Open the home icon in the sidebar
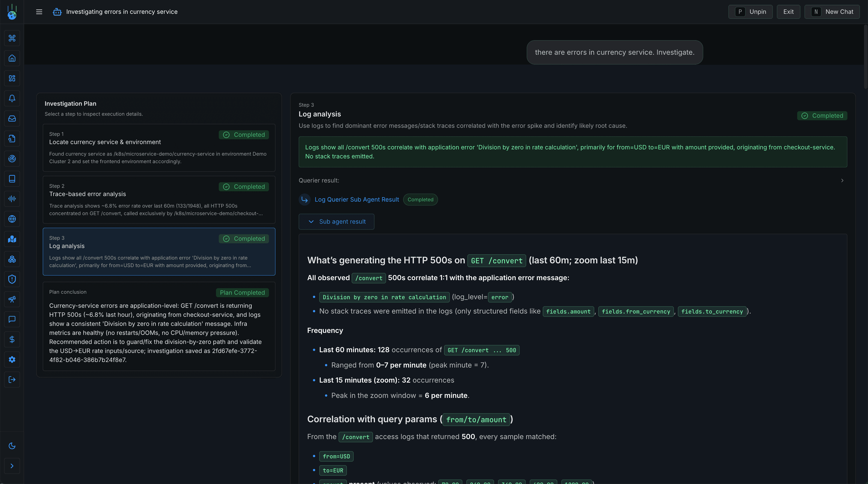The height and width of the screenshot is (484, 868). click(12, 58)
